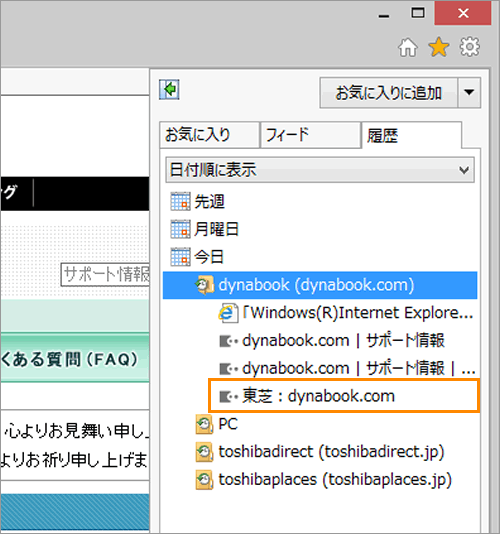Switch to the お気に入り tab
This screenshot has height=534, width=500.
click(209, 135)
